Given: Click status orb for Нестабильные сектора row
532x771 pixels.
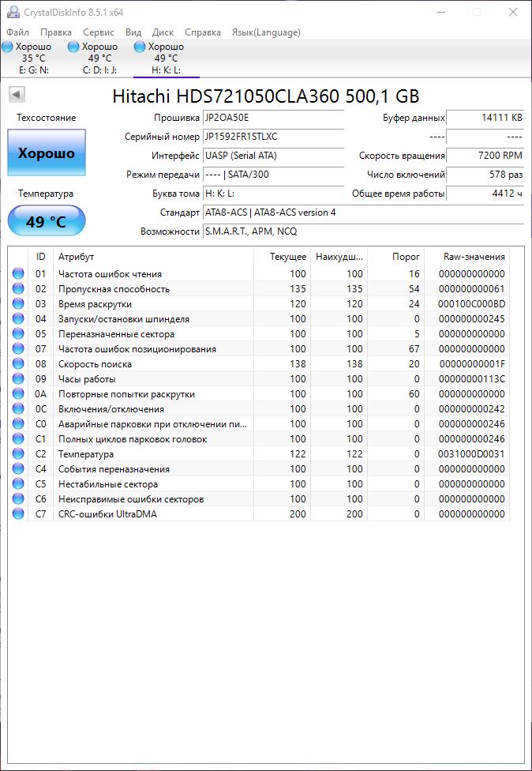Looking at the screenshot, I should (18, 483).
